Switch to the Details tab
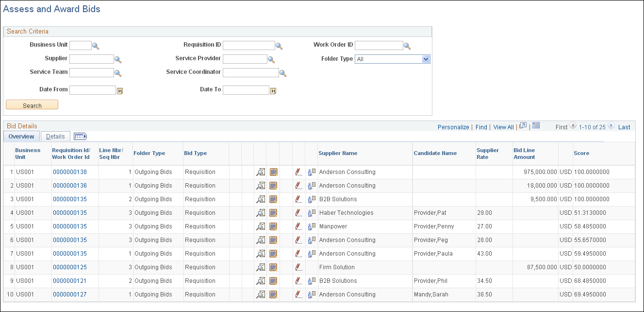The height and width of the screenshot is (312, 644). (55, 136)
